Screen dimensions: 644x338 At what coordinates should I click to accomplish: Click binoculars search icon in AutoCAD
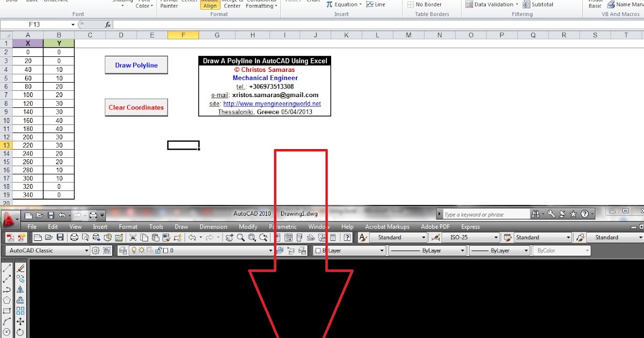tap(535, 214)
